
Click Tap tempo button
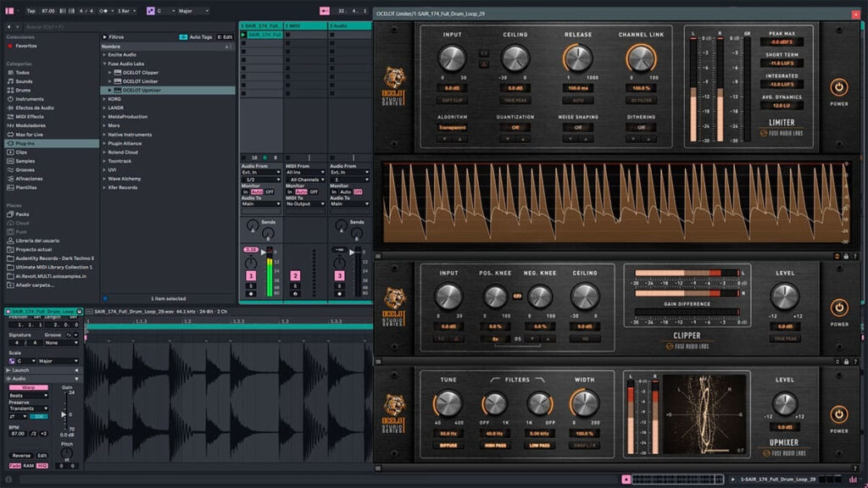pyautogui.click(x=31, y=10)
